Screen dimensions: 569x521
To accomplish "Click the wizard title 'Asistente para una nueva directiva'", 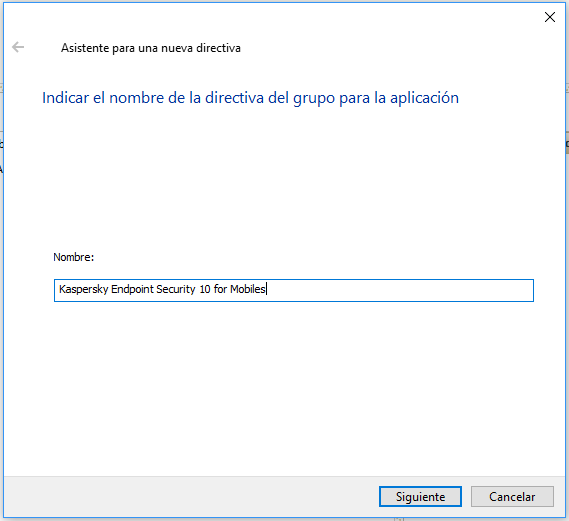I will click(151, 48).
